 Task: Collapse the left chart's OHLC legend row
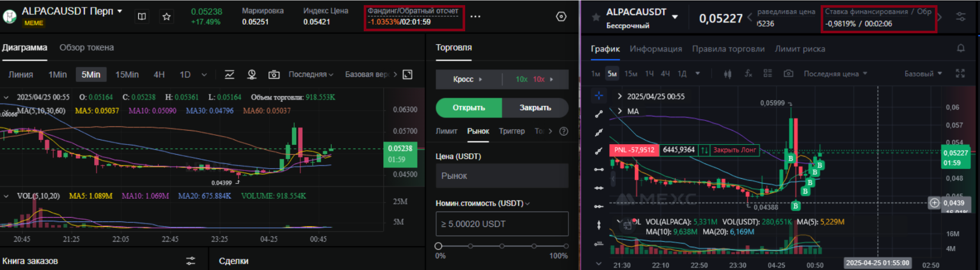6,97
